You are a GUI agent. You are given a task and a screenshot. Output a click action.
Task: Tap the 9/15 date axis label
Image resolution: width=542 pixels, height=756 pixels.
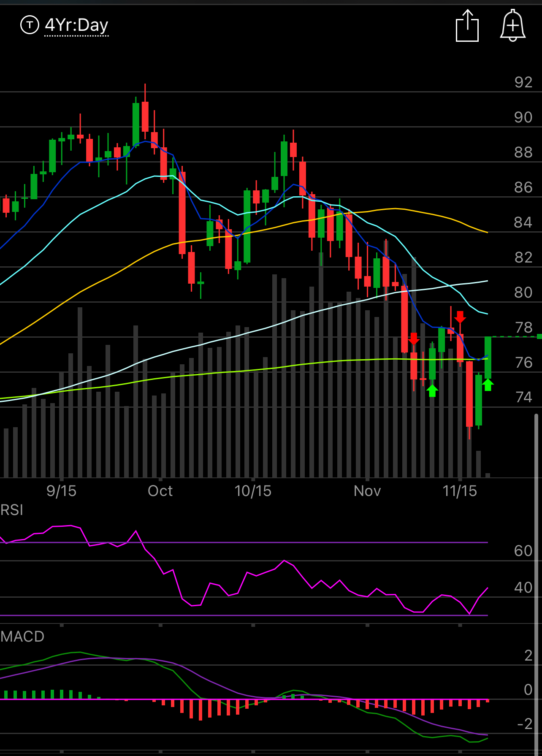62,491
